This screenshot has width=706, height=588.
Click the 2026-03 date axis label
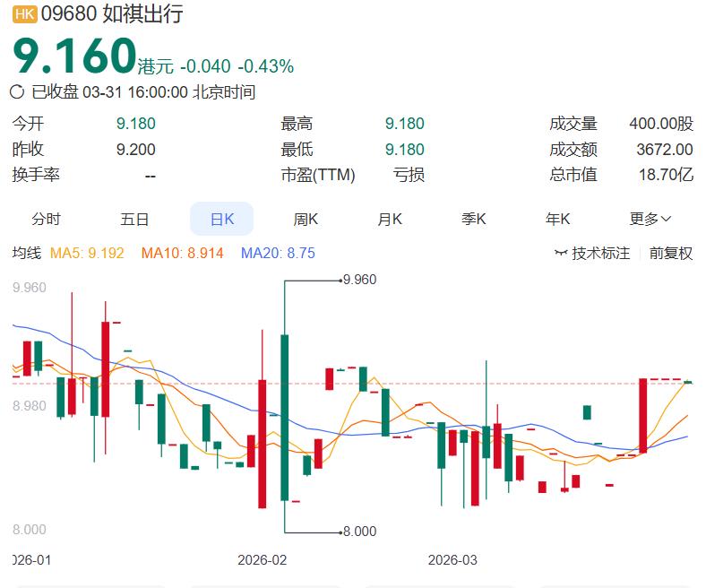point(452,560)
